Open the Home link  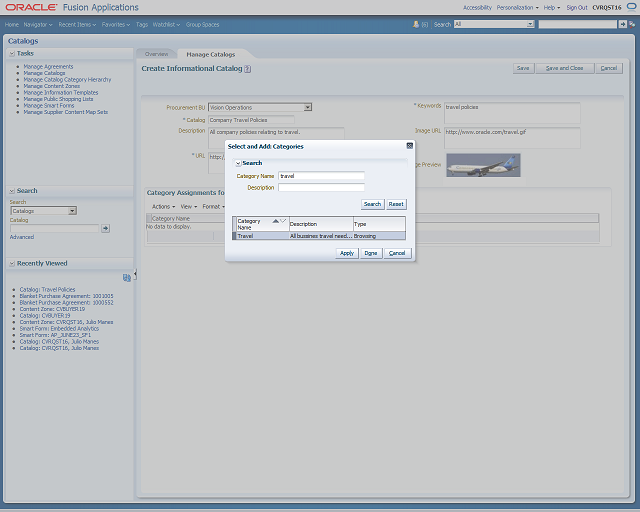point(12,24)
